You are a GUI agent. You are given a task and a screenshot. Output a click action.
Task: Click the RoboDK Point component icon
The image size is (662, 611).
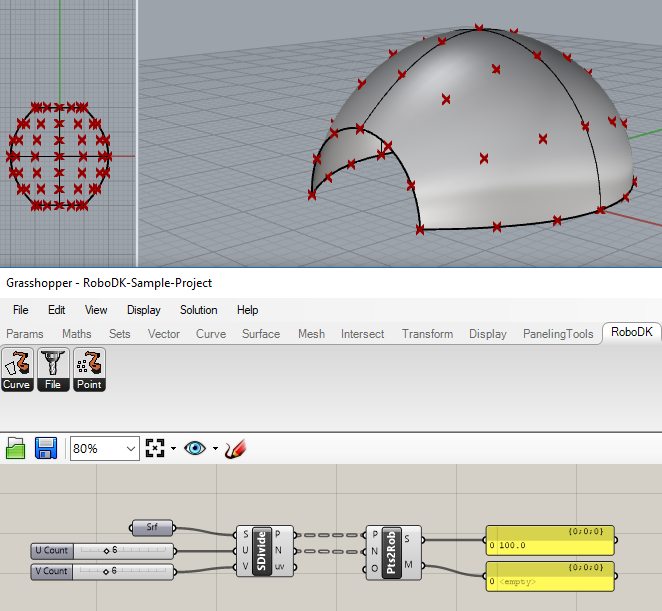tap(89, 369)
